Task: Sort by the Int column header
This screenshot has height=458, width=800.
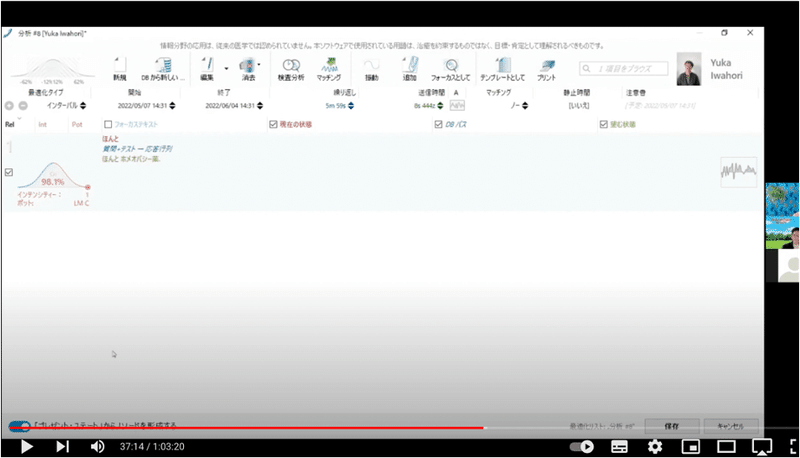Action: coord(43,124)
